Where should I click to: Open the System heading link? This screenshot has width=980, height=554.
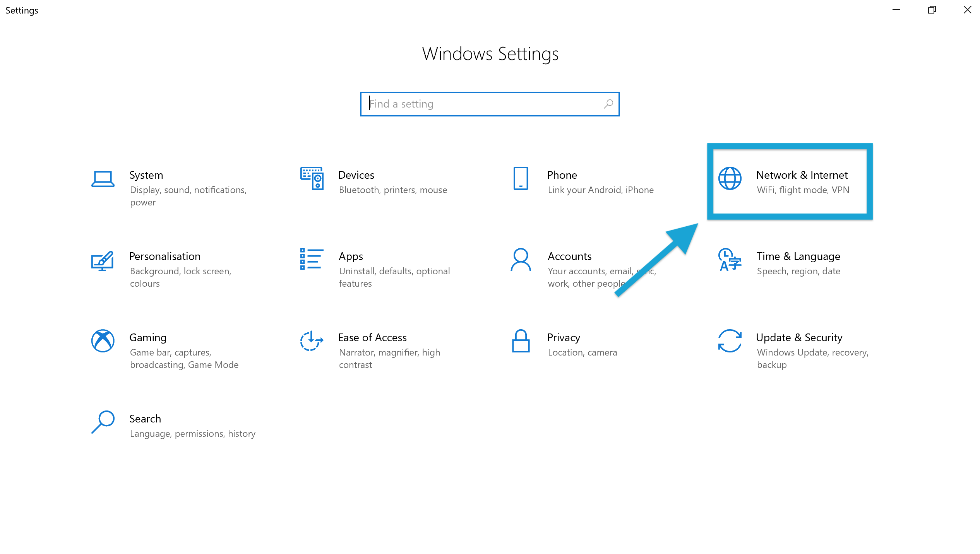[146, 175]
